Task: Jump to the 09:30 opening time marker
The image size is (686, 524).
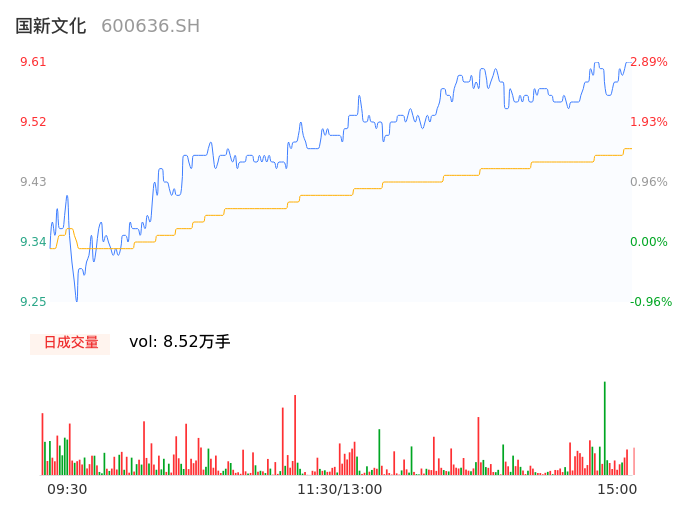Action: pyautogui.click(x=67, y=489)
